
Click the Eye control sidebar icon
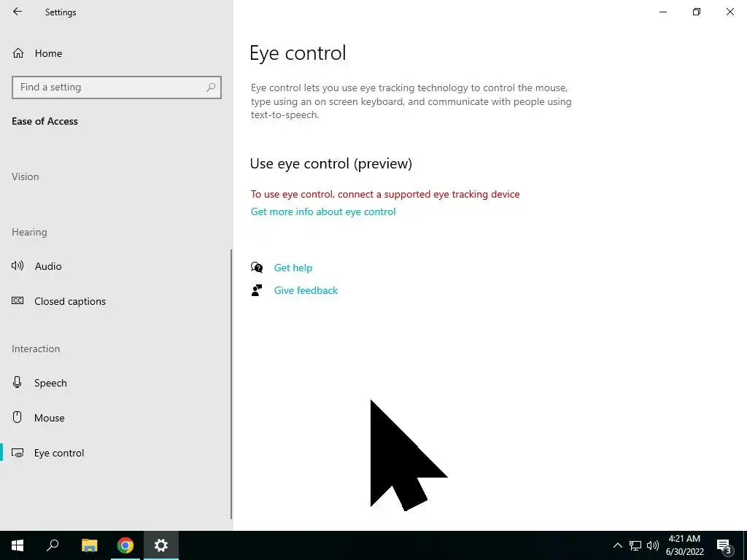[x=18, y=453]
